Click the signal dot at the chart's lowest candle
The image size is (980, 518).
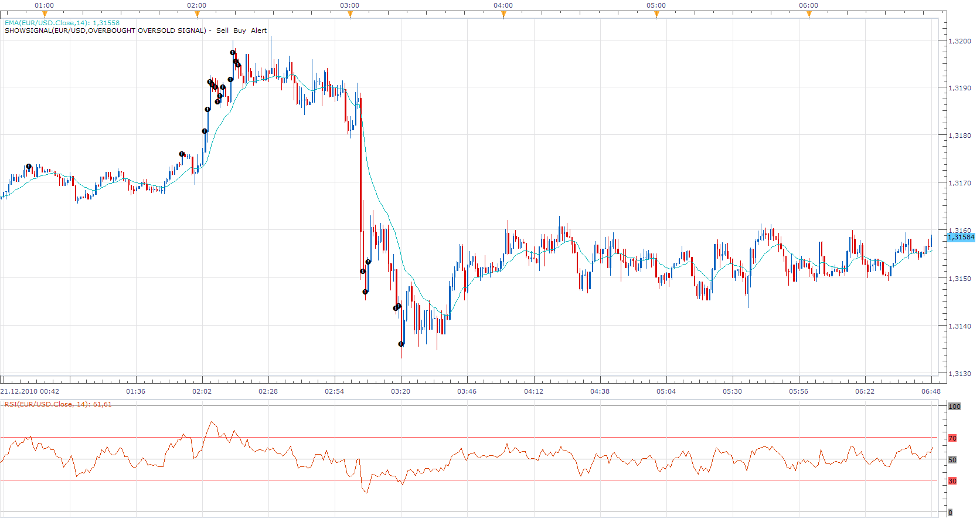[401, 344]
